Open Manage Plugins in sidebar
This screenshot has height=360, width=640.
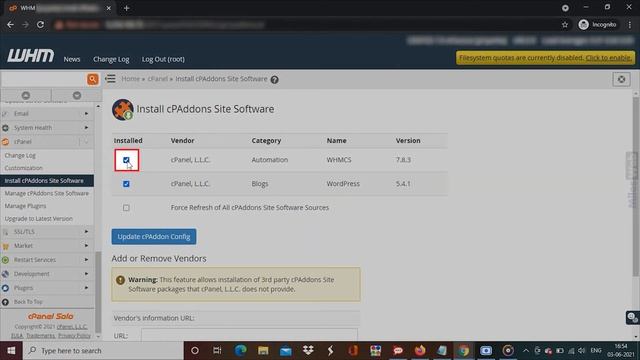(25, 206)
